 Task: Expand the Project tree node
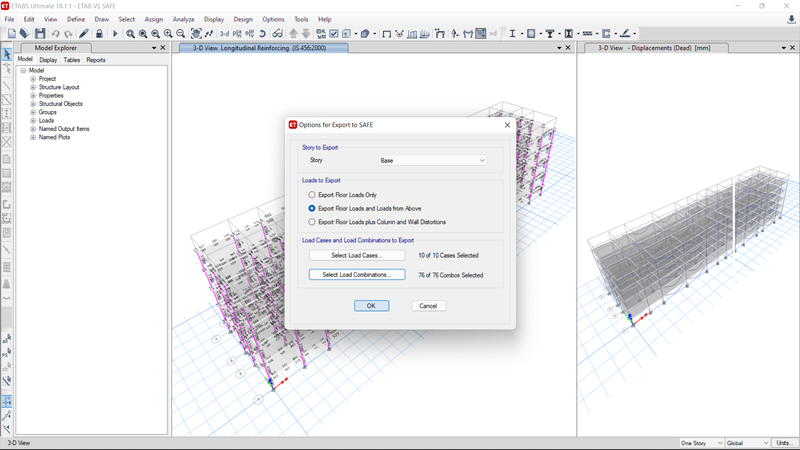click(x=33, y=79)
